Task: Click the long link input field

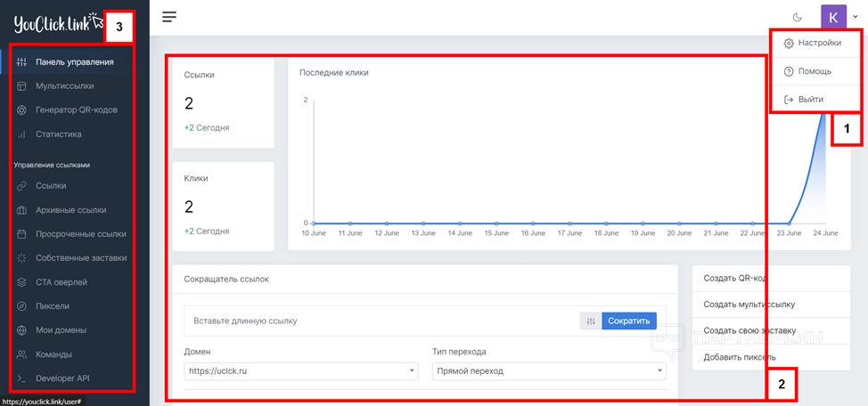Action: (379, 321)
